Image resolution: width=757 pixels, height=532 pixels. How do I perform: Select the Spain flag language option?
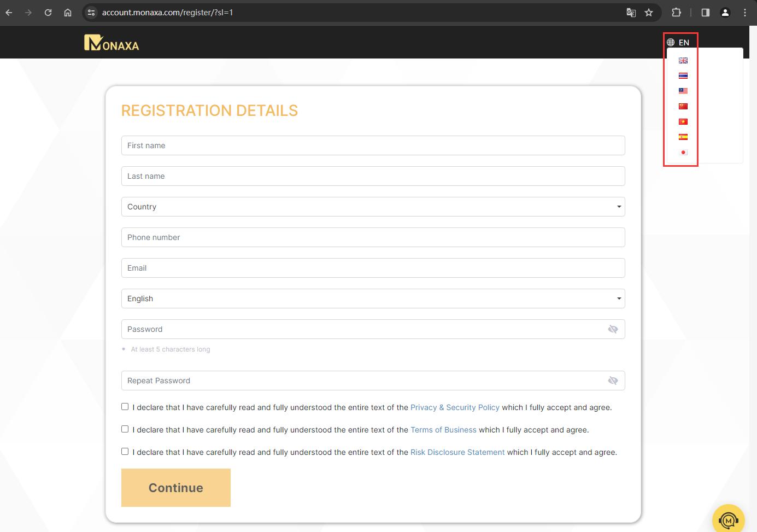point(683,137)
